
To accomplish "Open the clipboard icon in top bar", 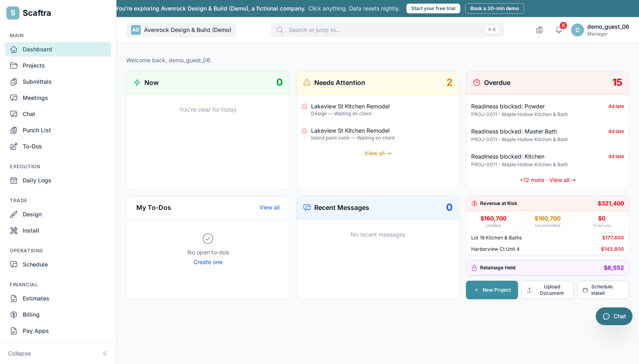I will (540, 30).
